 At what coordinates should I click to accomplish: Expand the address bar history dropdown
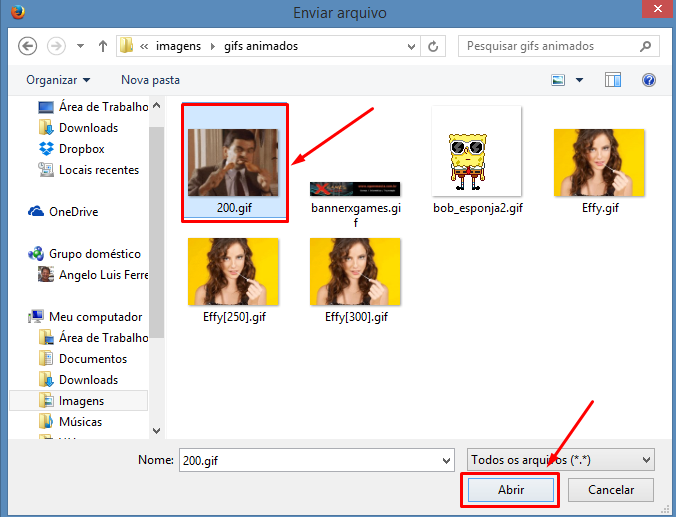pyautogui.click(x=411, y=47)
